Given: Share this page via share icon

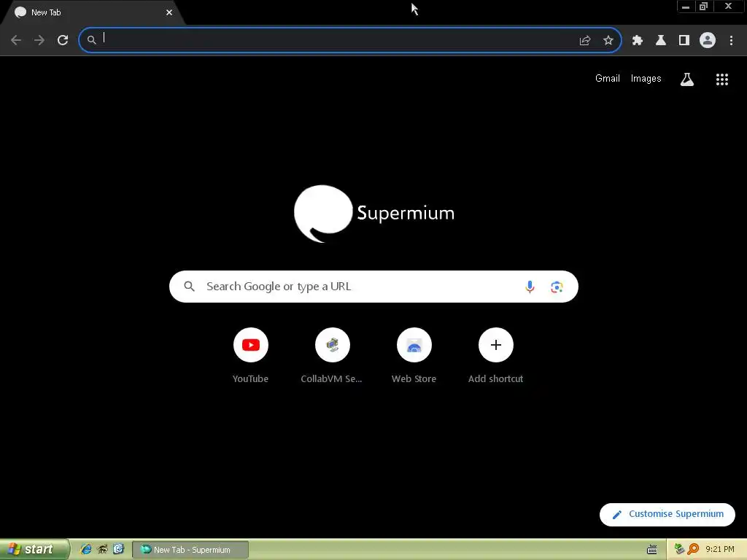Looking at the screenshot, I should coord(585,41).
